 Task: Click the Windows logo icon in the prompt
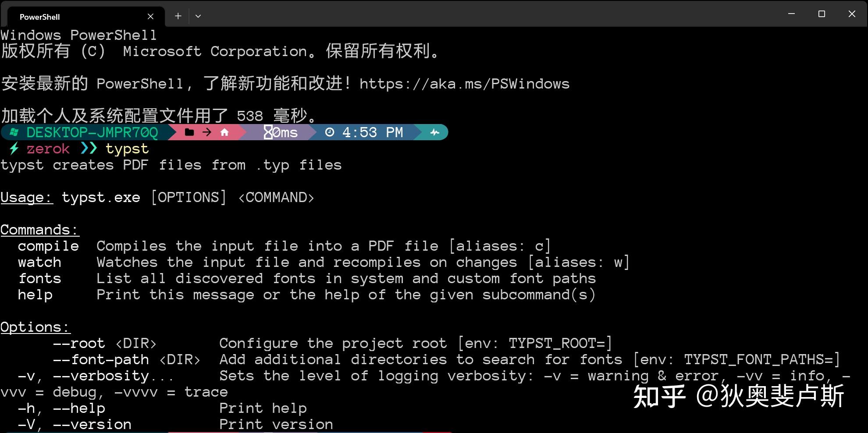(14, 132)
